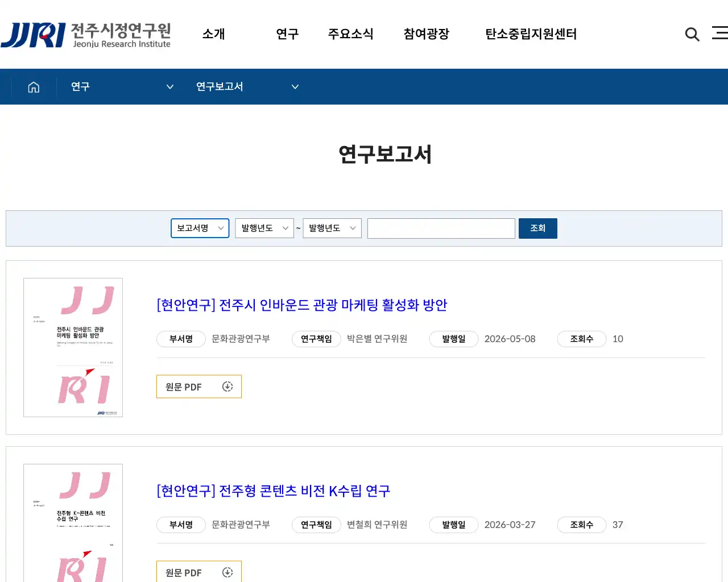728x582 pixels.
Task: Click the 조회 search button
Action: point(538,228)
